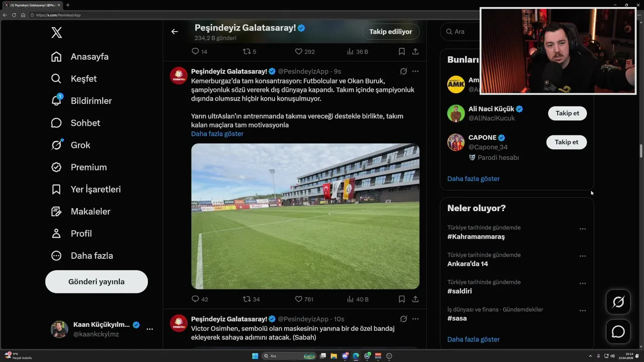This screenshot has width=644, height=362.
Task: Click the Ara search field
Action: [460, 32]
